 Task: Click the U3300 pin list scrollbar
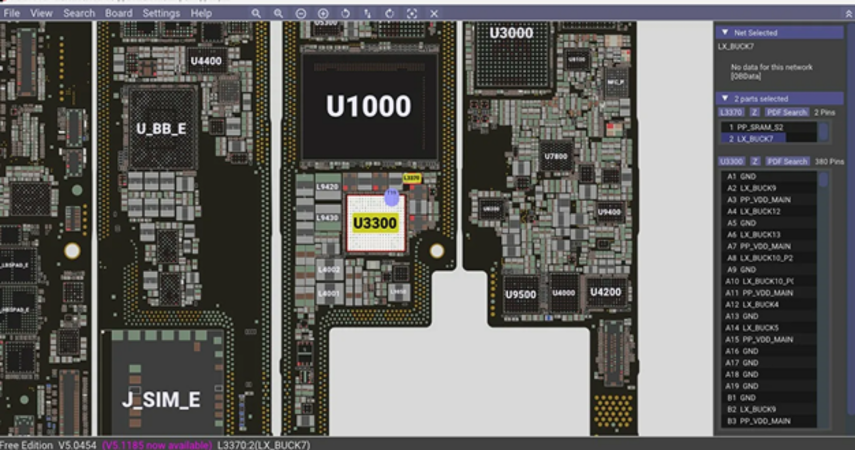[823, 299]
